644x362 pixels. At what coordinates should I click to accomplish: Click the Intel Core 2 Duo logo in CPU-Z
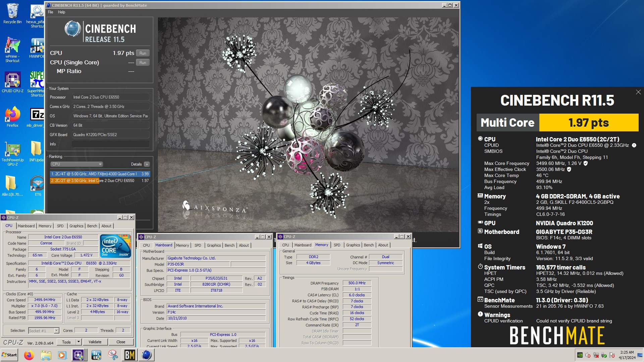pyautogui.click(x=115, y=246)
